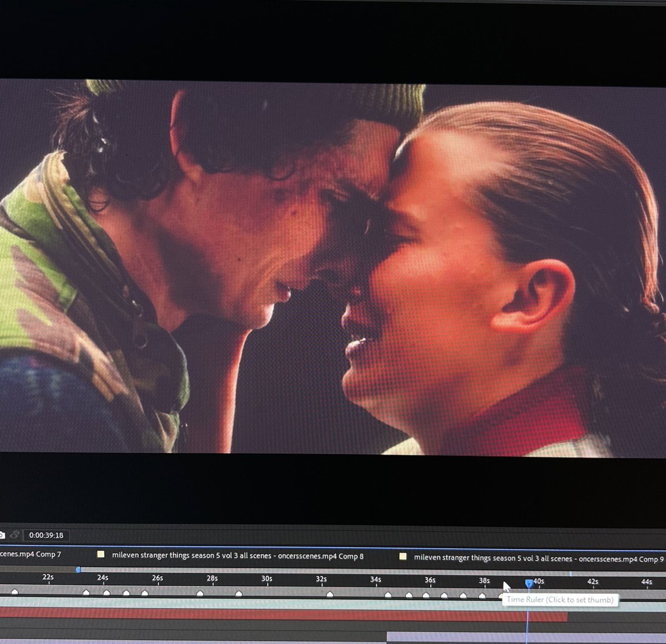Image resolution: width=666 pixels, height=644 pixels.
Task: Select the layer marker nearest the 32s tick
Action: tap(330, 595)
